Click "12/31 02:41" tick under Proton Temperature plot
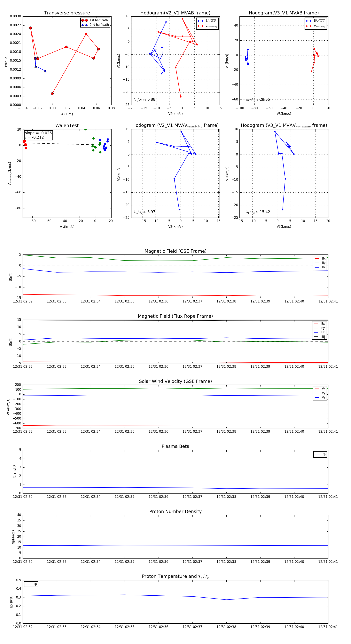The image size is (351, 644). [x=328, y=627]
